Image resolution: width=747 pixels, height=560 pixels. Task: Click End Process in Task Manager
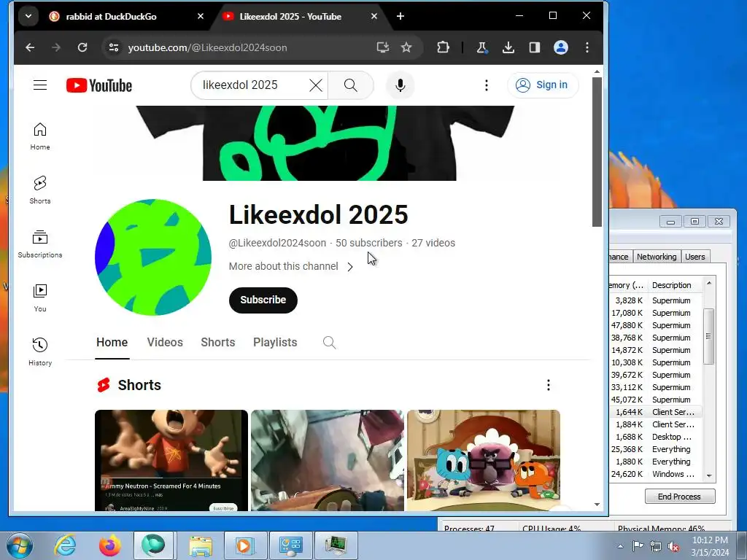pyautogui.click(x=680, y=496)
